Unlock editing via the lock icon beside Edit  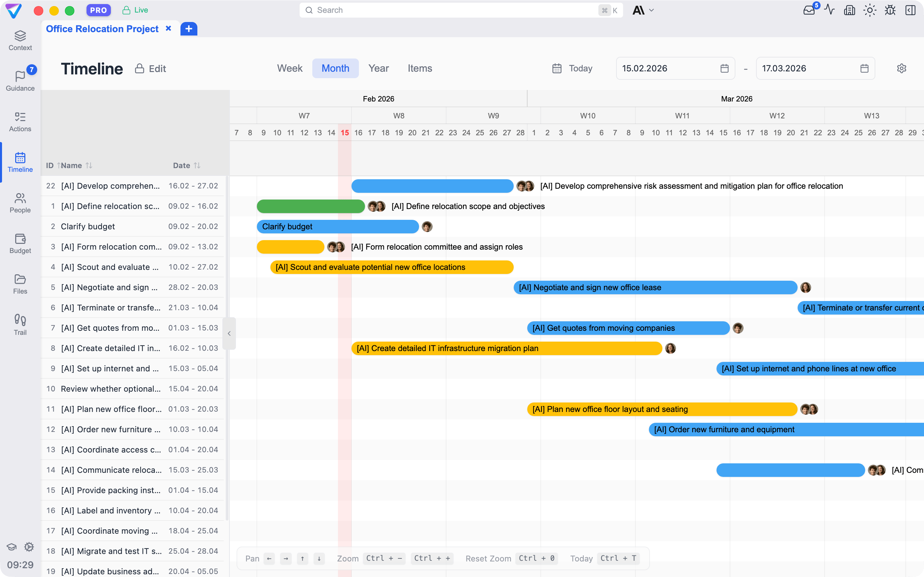coord(140,68)
